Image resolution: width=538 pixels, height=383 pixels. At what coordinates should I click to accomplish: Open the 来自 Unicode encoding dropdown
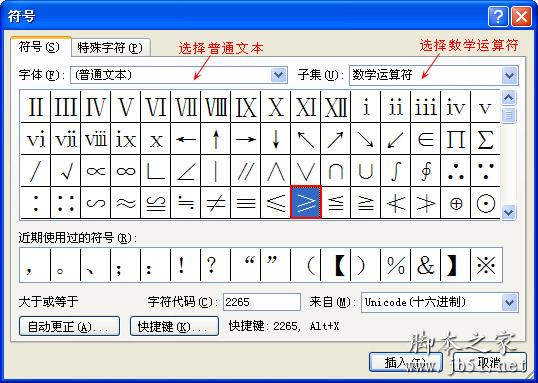point(510,303)
